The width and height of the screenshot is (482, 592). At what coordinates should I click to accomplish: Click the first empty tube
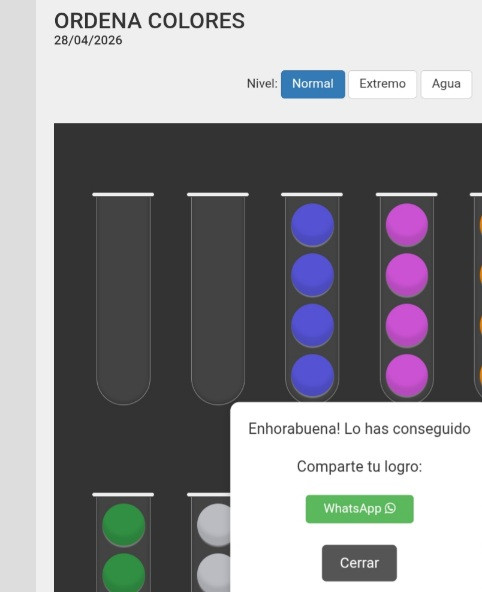tap(123, 299)
